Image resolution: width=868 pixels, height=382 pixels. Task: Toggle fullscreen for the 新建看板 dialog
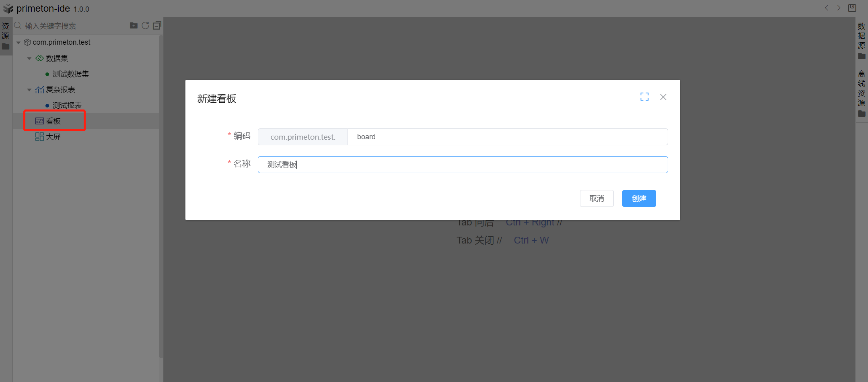coord(644,97)
